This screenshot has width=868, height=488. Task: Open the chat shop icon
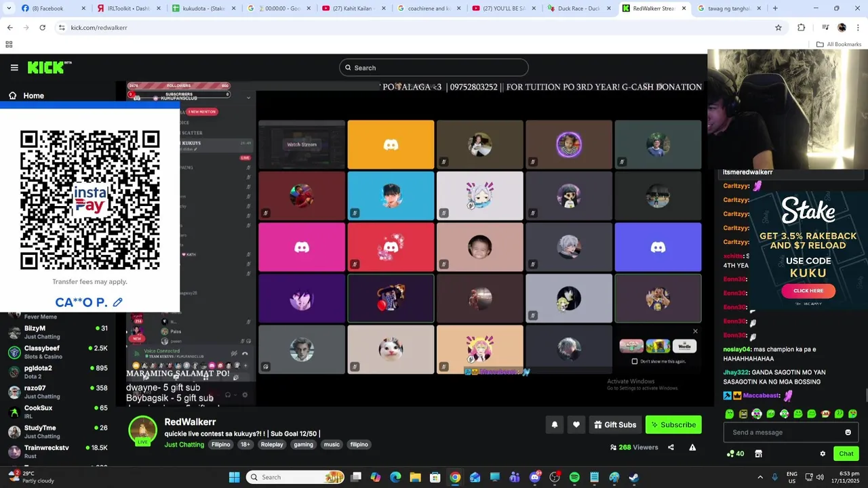pyautogui.click(x=759, y=454)
